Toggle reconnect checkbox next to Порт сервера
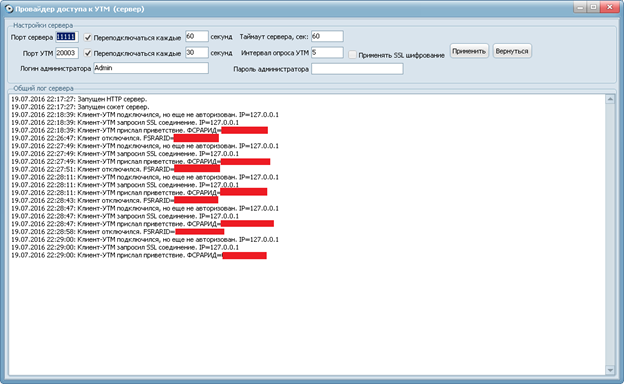 [x=88, y=37]
